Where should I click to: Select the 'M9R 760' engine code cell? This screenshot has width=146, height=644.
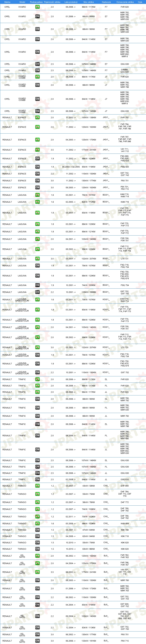point(125,580)
